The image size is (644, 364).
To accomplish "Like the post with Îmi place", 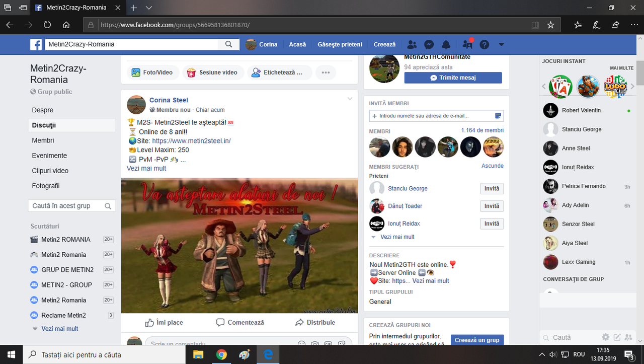I will click(164, 322).
